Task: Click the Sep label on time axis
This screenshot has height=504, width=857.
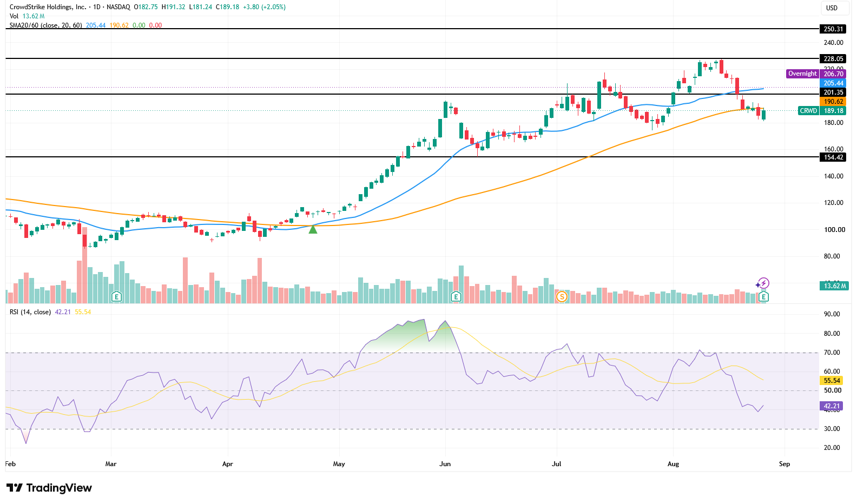Action: [785, 464]
